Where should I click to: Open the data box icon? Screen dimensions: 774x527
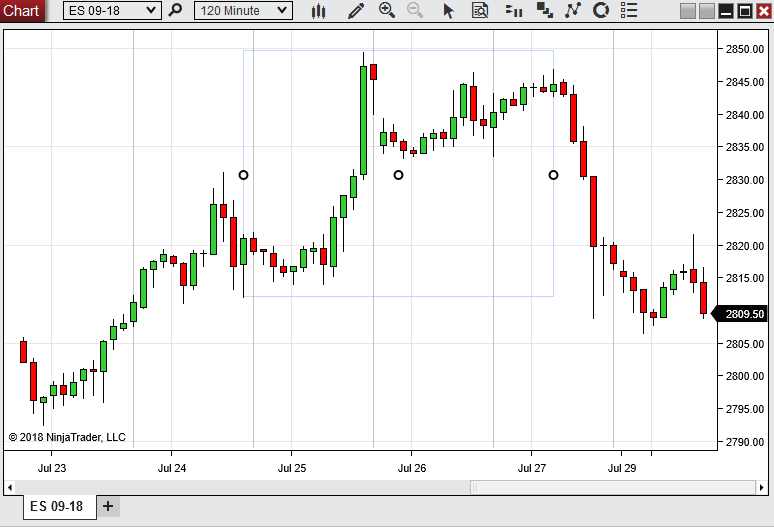pyautogui.click(x=480, y=11)
